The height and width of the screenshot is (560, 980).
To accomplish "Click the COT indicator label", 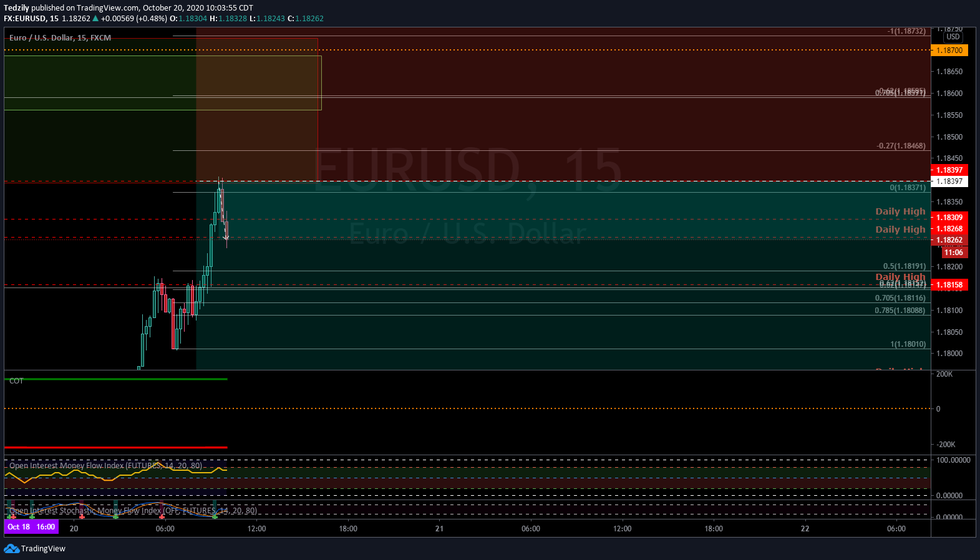I will [x=16, y=381].
